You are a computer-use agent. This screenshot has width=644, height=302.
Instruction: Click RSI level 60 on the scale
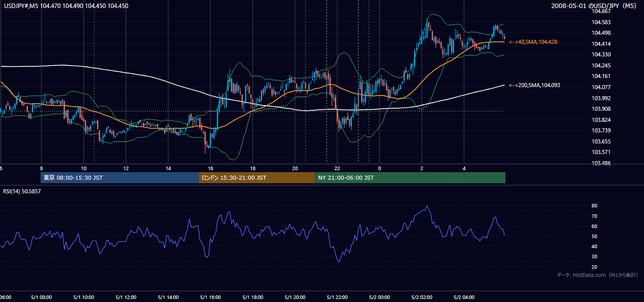[x=595, y=226]
